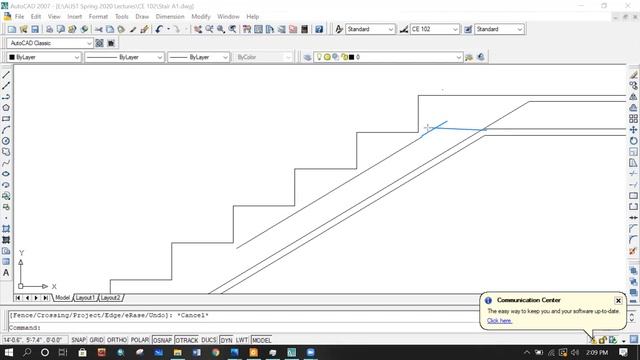Image resolution: width=640 pixels, height=360 pixels.
Task: Activate the Rotate modify tool
Action: pyautogui.click(x=633, y=141)
